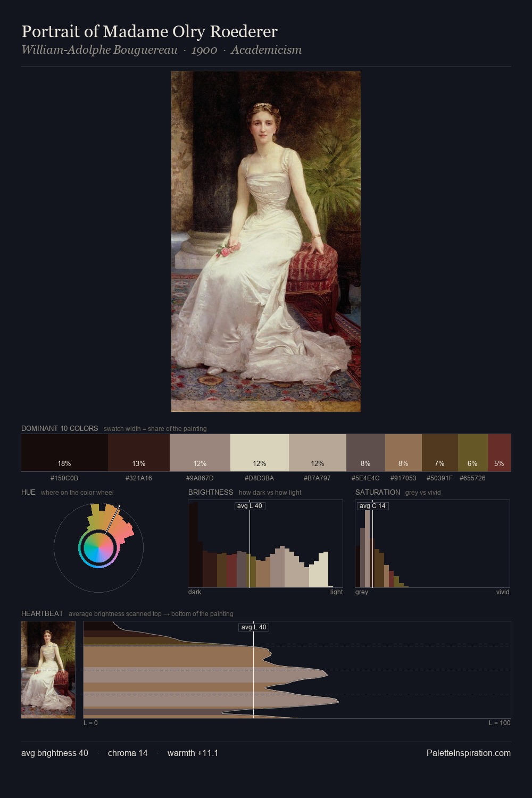Click the 'Academicism' style label
This screenshot has height=798, width=532.
tap(266, 50)
